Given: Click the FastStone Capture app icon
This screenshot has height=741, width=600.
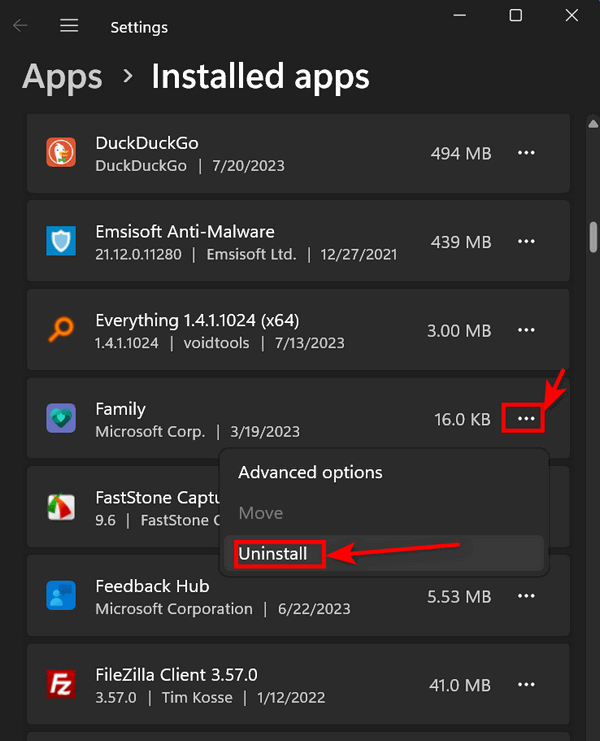Looking at the screenshot, I should point(61,507).
